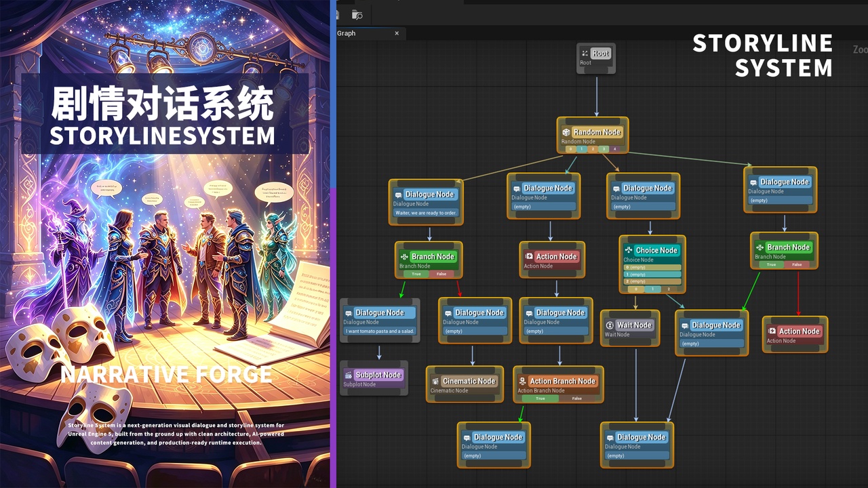Click False pin on Action Branch Node
Viewport: 868px width, 488px height.
coord(577,399)
